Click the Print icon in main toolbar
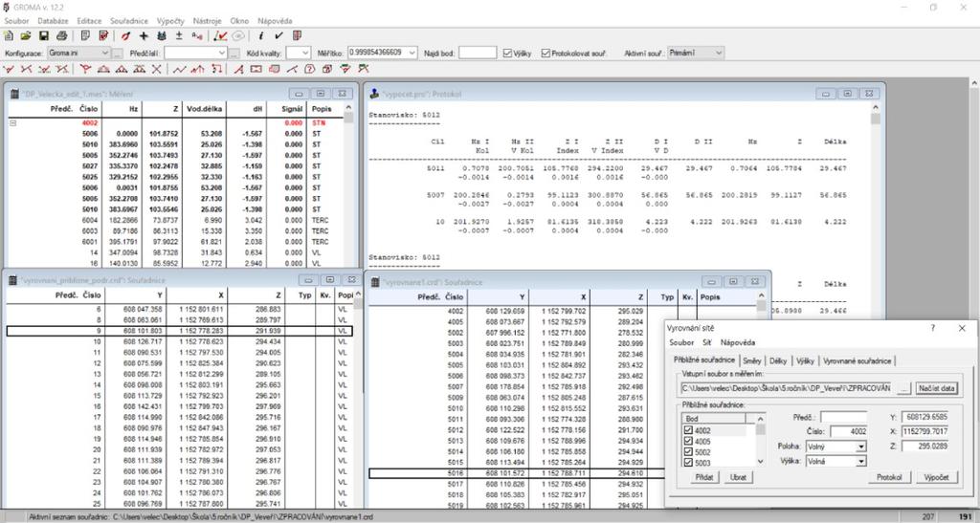 (62, 36)
